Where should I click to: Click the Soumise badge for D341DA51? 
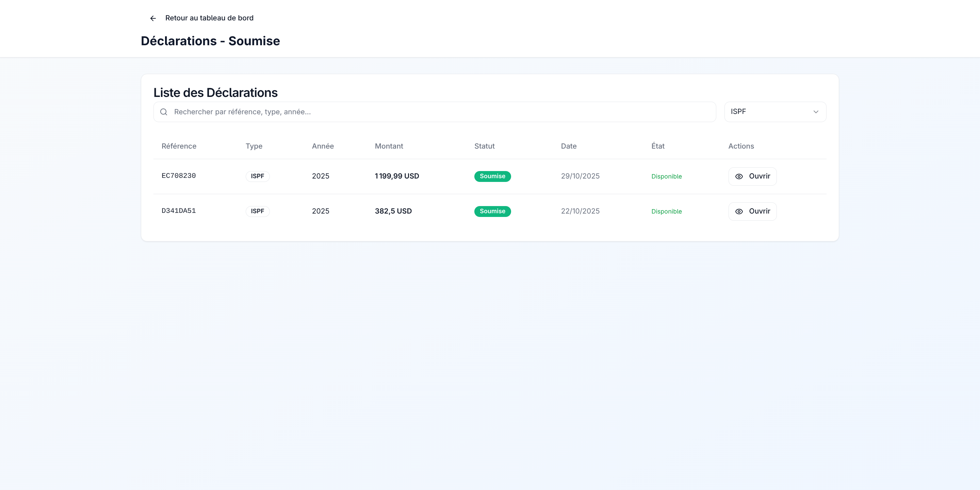[492, 212]
